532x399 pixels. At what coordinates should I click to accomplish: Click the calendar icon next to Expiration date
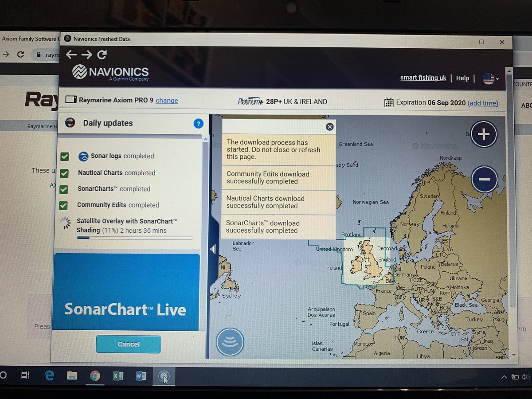click(388, 102)
